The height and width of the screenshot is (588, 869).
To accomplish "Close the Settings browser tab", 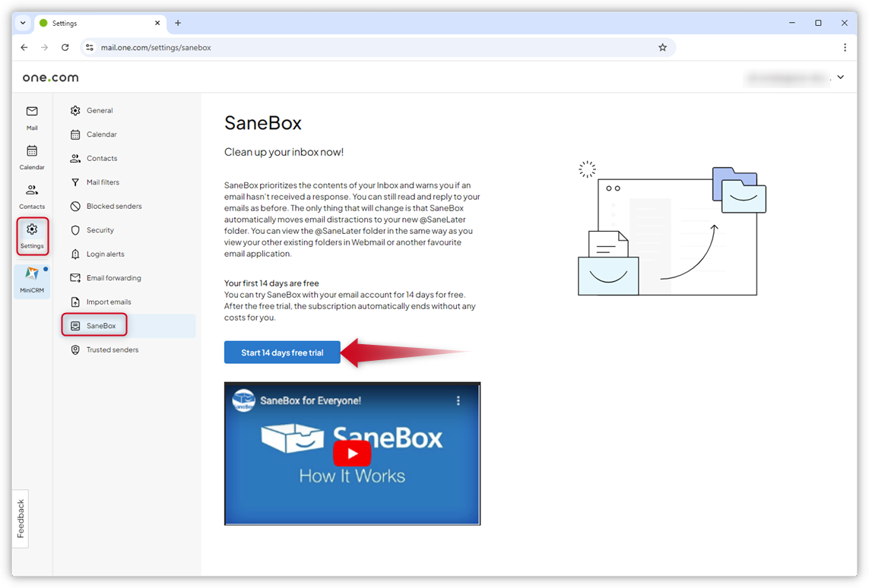I will [157, 24].
